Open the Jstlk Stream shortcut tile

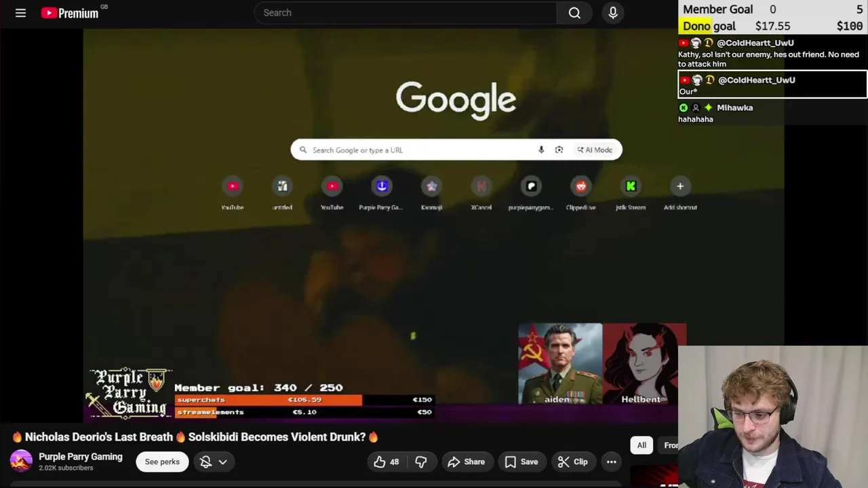click(631, 194)
